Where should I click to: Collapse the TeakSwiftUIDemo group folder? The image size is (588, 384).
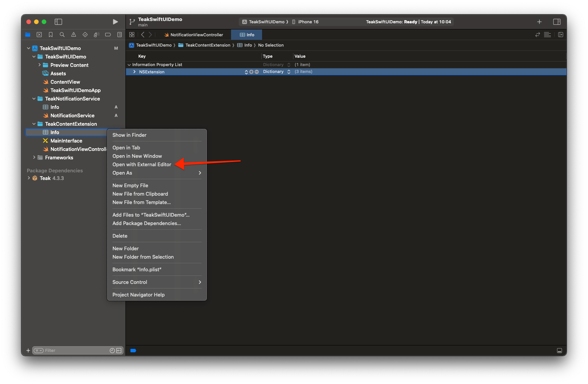coord(34,57)
